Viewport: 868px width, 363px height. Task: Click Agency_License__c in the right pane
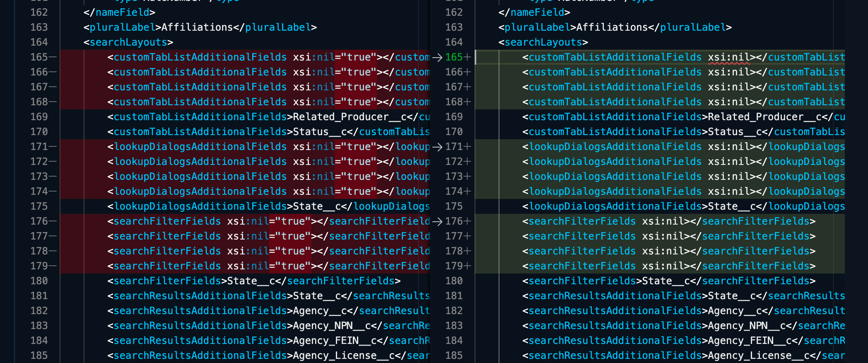tap(759, 356)
